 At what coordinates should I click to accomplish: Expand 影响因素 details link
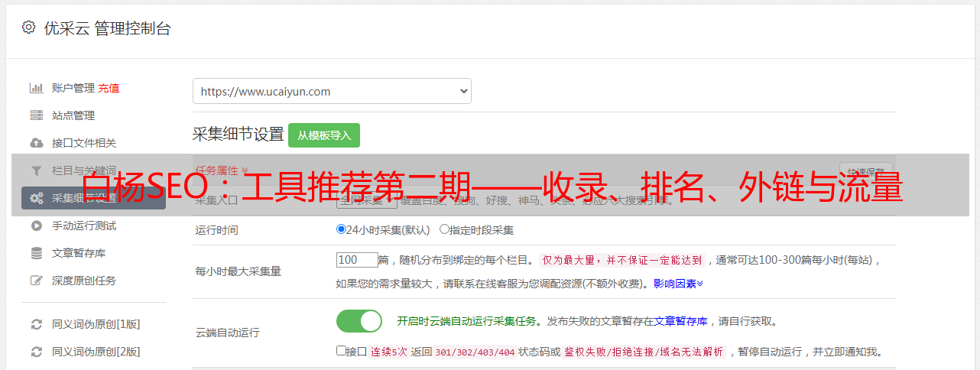678,284
